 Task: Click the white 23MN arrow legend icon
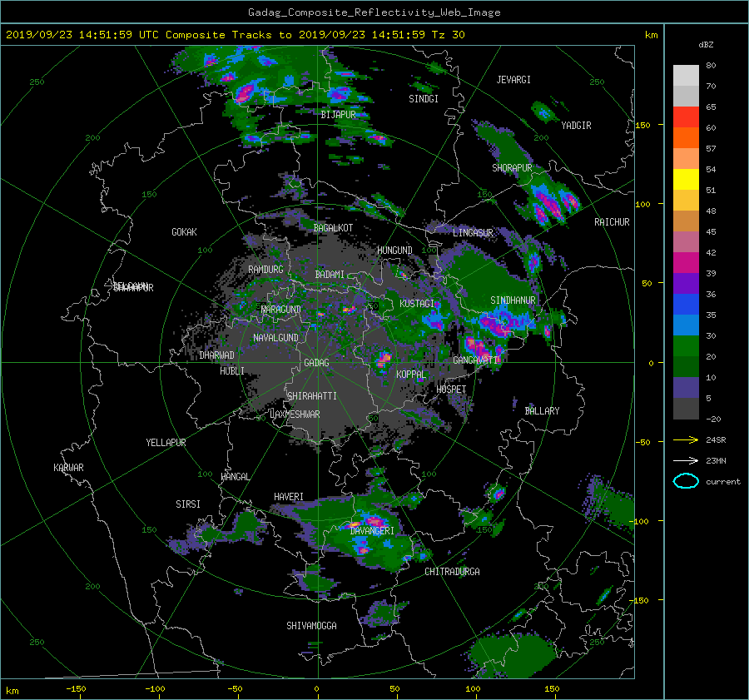coord(686,460)
